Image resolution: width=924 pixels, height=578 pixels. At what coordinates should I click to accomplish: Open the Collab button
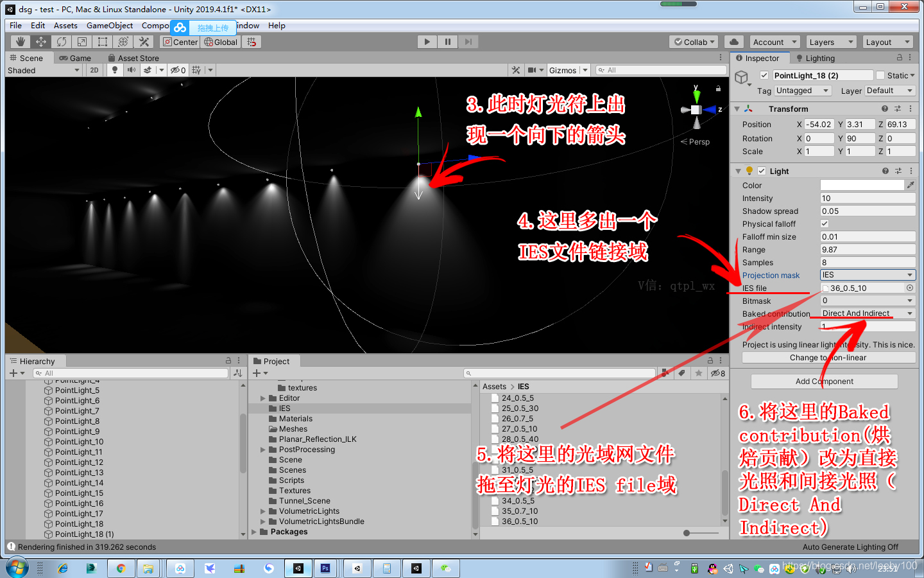pyautogui.click(x=694, y=42)
